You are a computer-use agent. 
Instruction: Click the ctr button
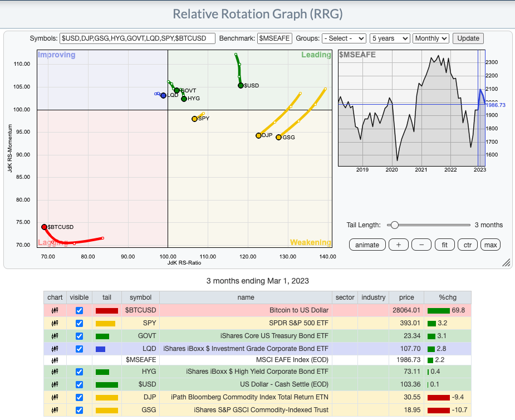[x=467, y=245]
